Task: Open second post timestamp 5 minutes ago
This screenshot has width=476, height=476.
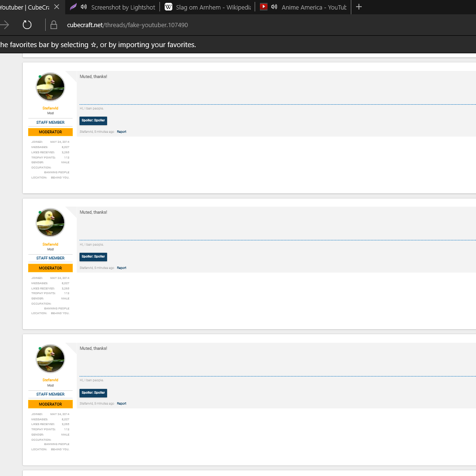Action: point(104,268)
